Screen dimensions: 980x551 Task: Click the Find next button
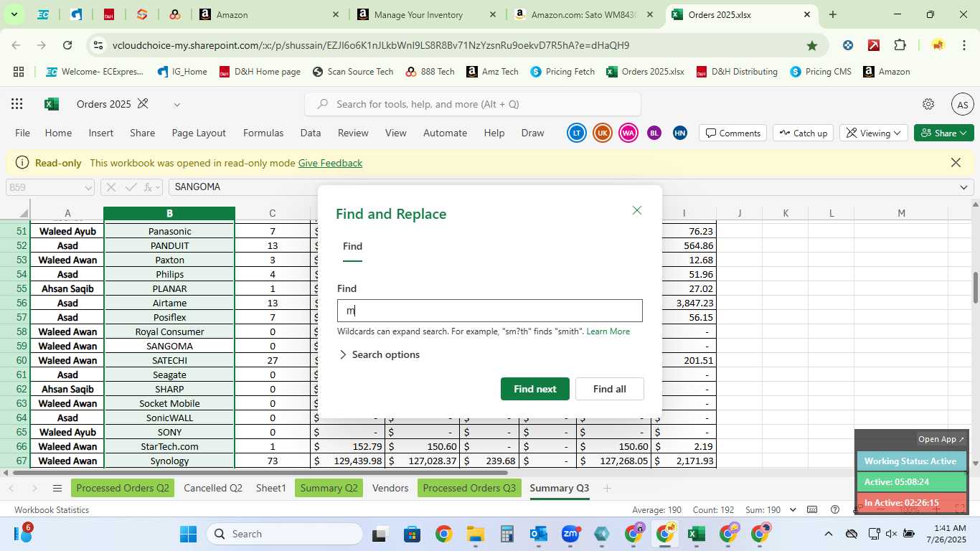[x=535, y=389]
